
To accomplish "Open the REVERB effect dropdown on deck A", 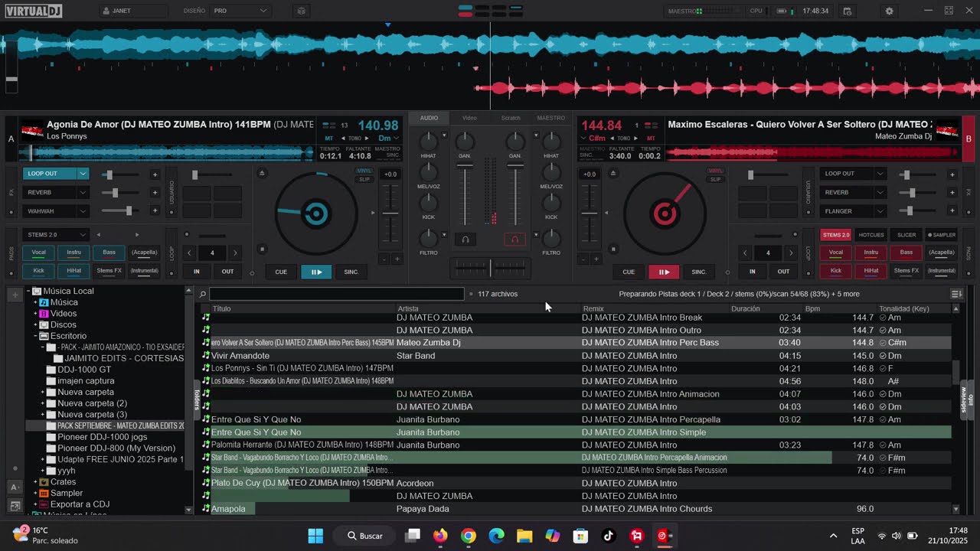I will [x=83, y=192].
